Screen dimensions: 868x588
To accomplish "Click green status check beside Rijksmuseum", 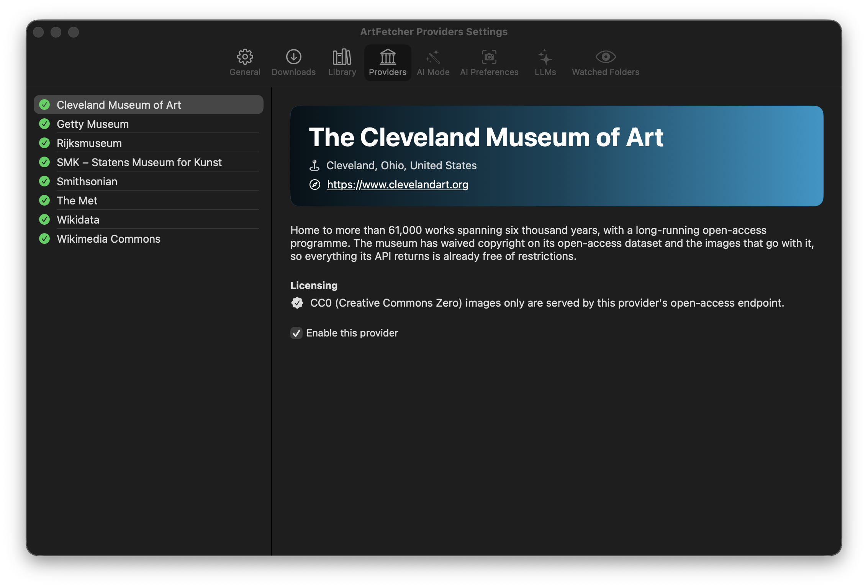I will [45, 143].
